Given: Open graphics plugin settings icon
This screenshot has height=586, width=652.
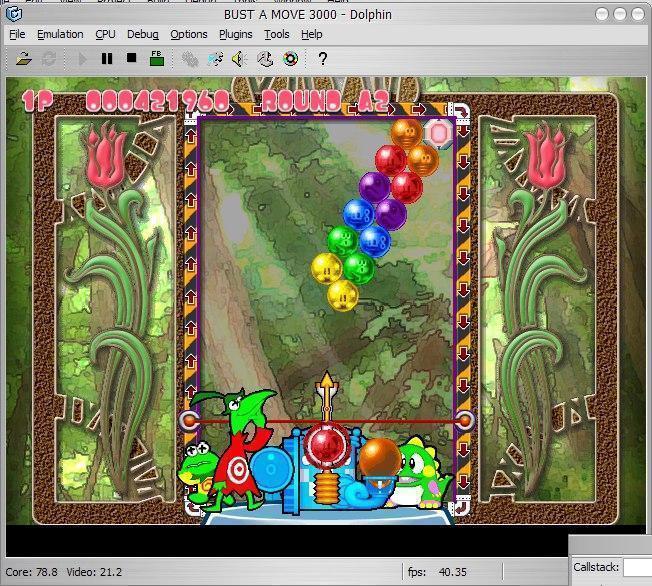Looking at the screenshot, I should [215, 59].
